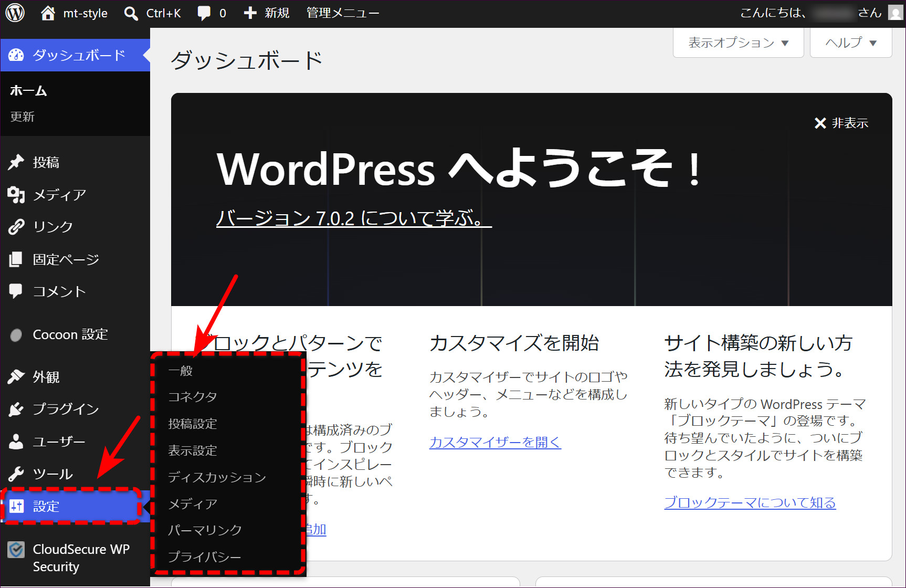The width and height of the screenshot is (906, 588).
Task: Select 更新 under Dashboard
Action: coord(23,117)
